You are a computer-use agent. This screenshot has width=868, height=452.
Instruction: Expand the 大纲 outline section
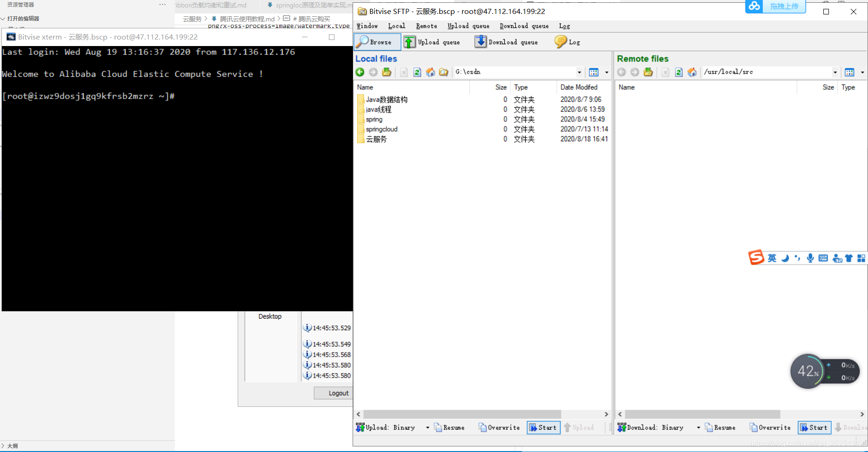click(x=3, y=445)
